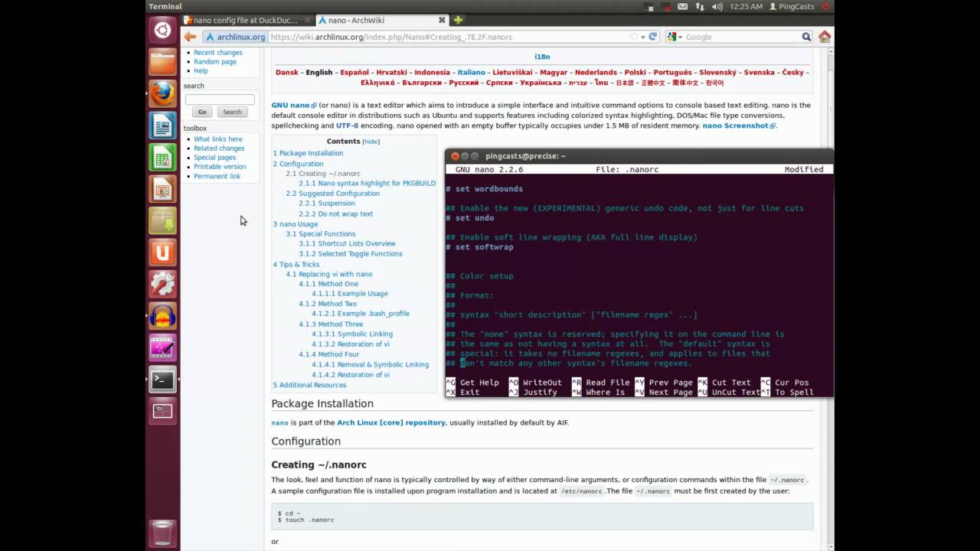Viewport: 980px width, 551px height.
Task: Open the Ubuntu Dash home
Action: point(162,31)
